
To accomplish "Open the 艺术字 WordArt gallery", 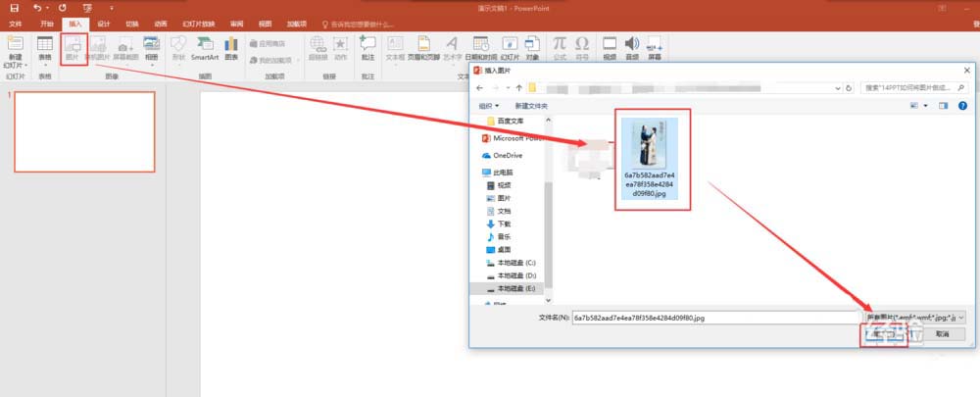I will [x=452, y=49].
